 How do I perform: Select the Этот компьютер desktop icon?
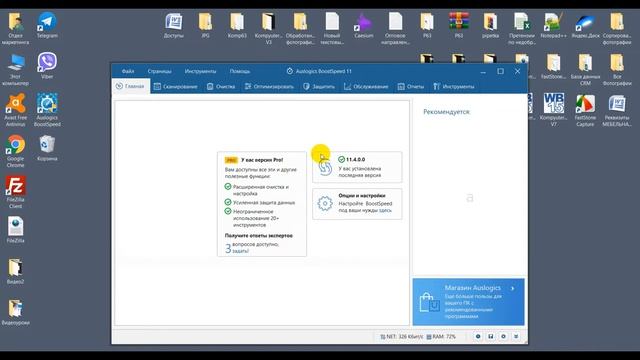[16, 69]
